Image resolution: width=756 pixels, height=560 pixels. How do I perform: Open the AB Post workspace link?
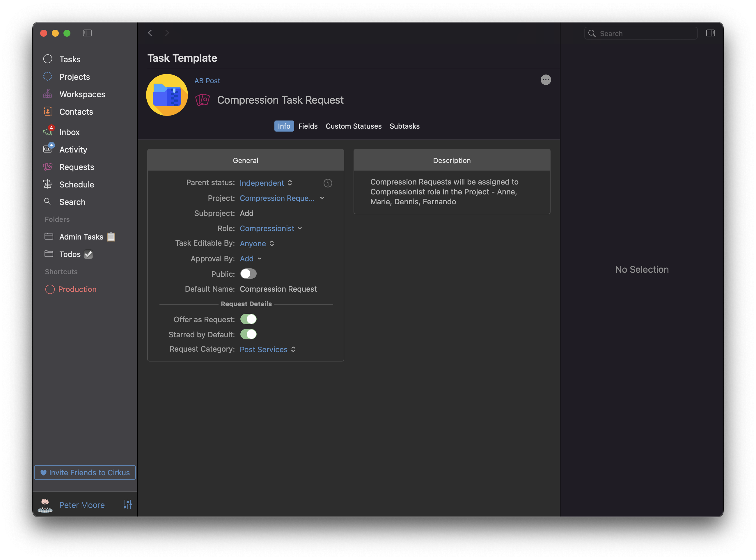[x=207, y=81]
